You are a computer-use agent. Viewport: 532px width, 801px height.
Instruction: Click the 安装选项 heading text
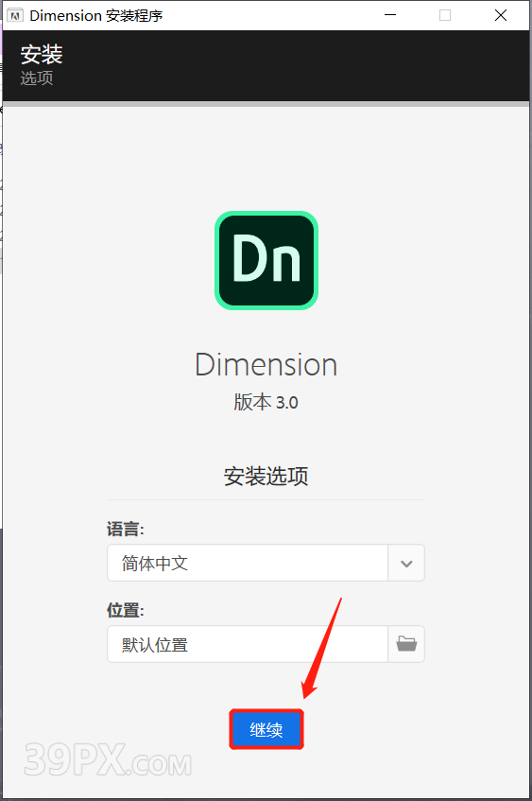[266, 476]
